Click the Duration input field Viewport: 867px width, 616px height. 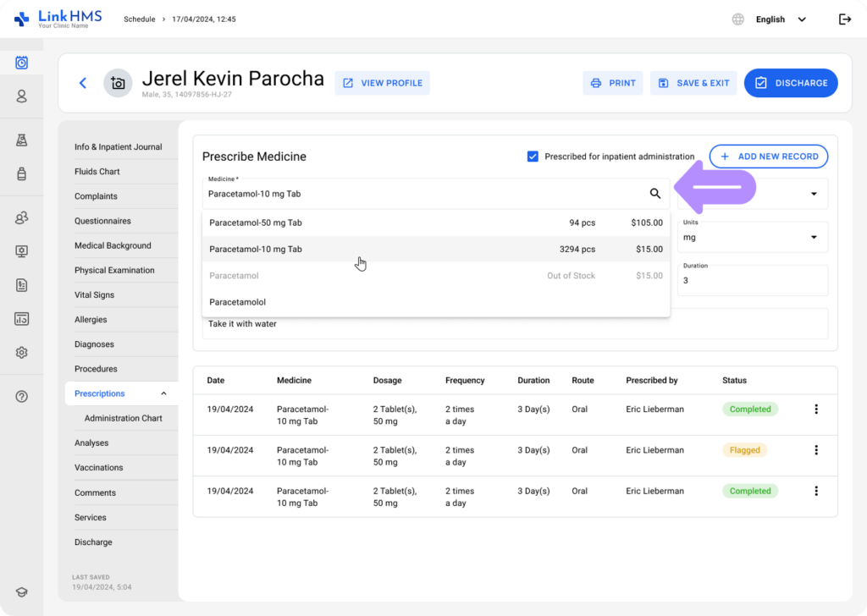click(x=753, y=281)
